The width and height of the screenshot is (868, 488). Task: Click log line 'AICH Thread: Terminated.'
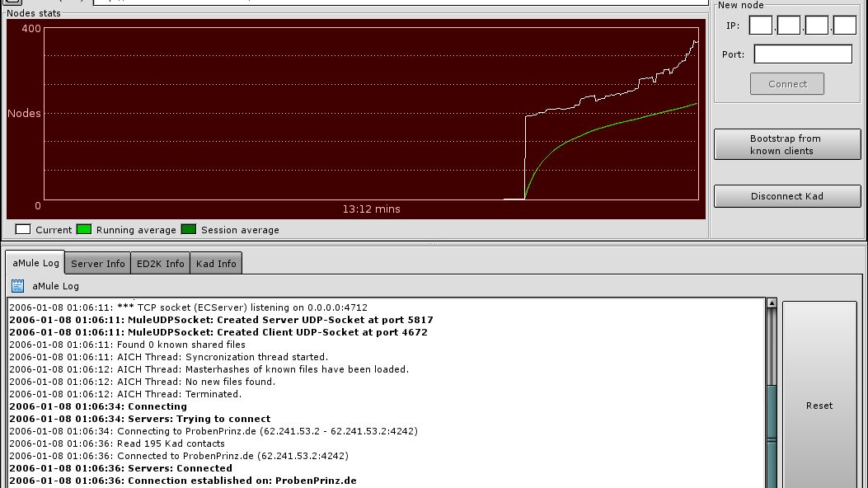[x=125, y=394]
